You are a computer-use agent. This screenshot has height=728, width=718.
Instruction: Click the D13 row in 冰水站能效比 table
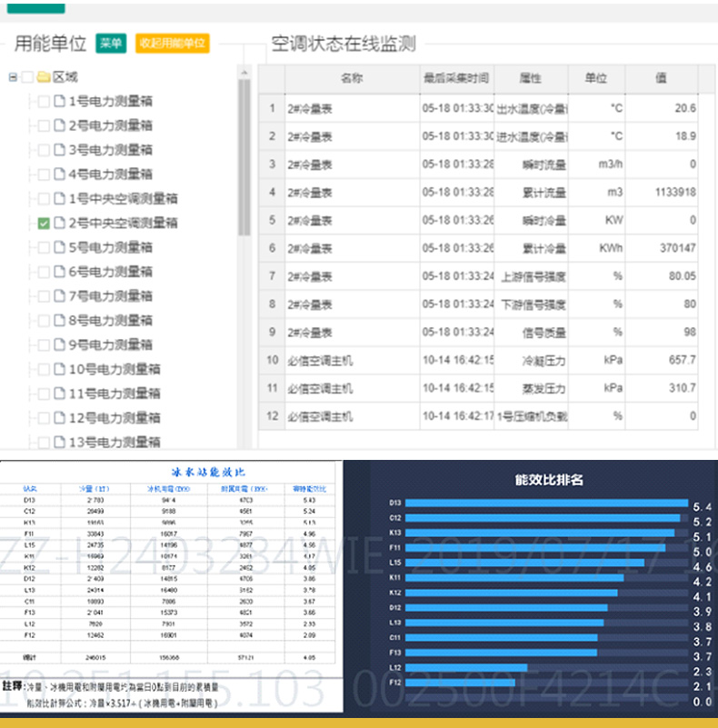168,500
